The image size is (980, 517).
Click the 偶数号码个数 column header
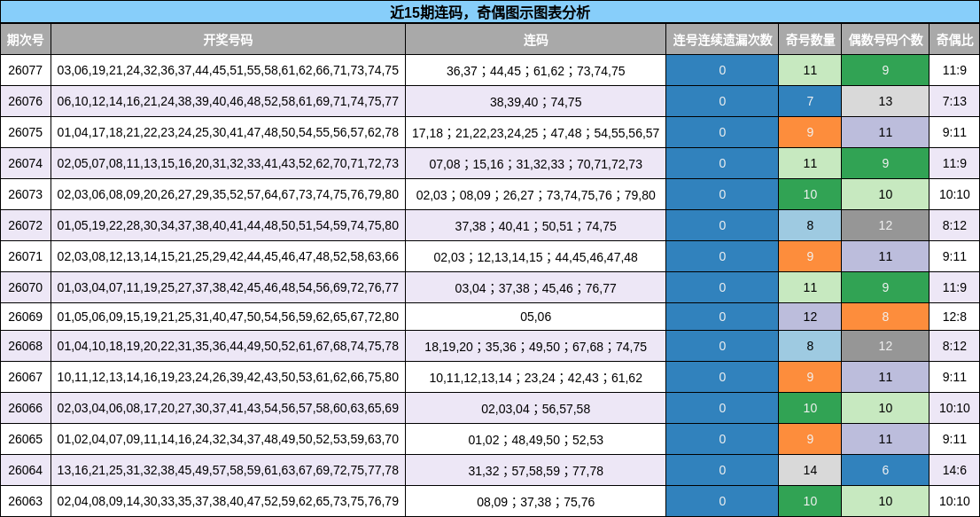(x=884, y=39)
